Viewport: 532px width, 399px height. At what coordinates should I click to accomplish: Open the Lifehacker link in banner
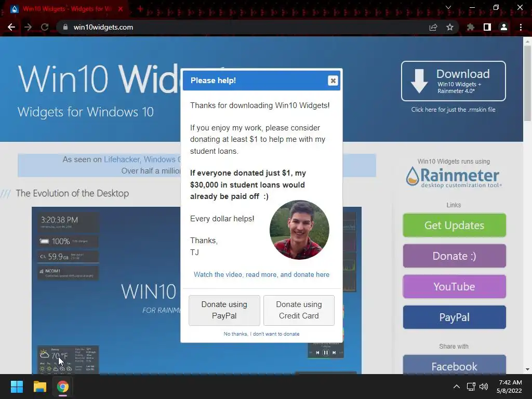122,159
